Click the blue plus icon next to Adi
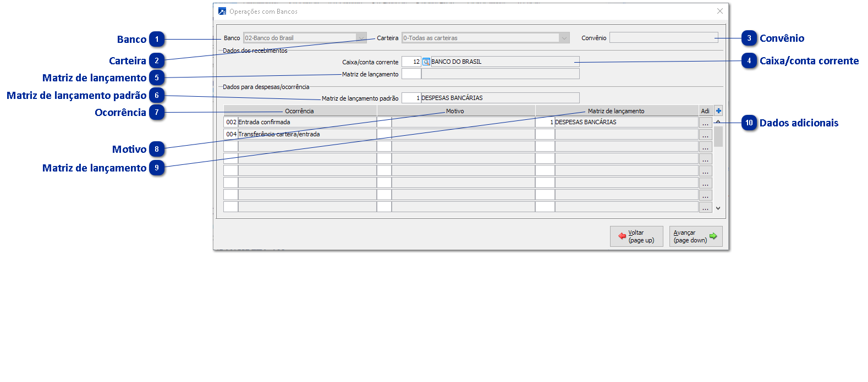The width and height of the screenshot is (868, 382). (718, 110)
